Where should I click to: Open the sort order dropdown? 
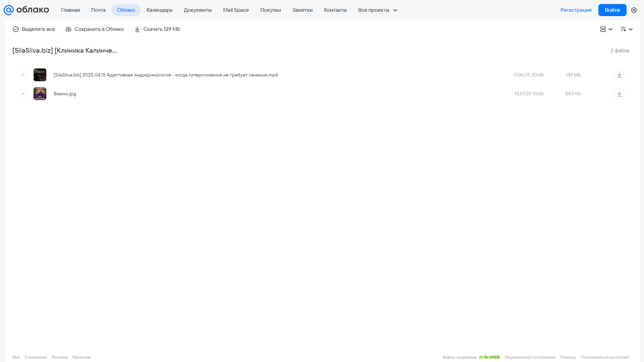626,29
